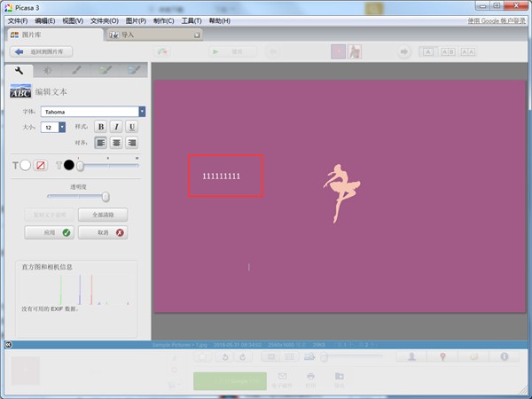532x399 pixels.
Task: Select the no-fill red slash icon
Action: pos(41,166)
